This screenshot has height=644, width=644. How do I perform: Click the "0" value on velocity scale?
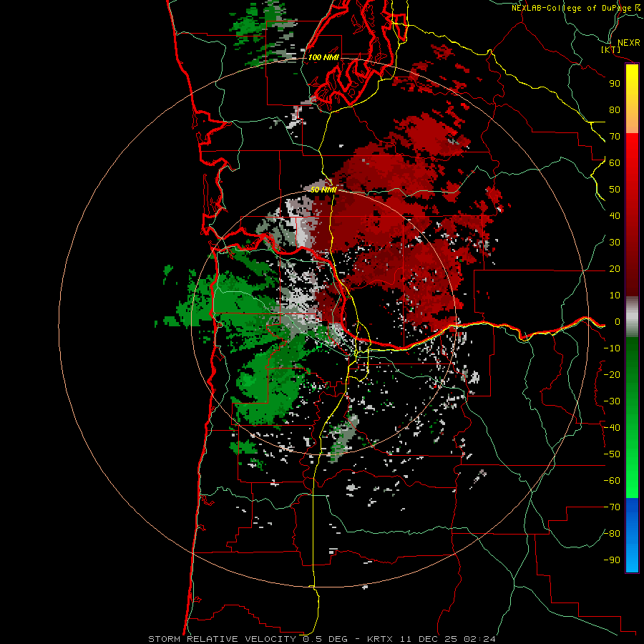tap(618, 321)
